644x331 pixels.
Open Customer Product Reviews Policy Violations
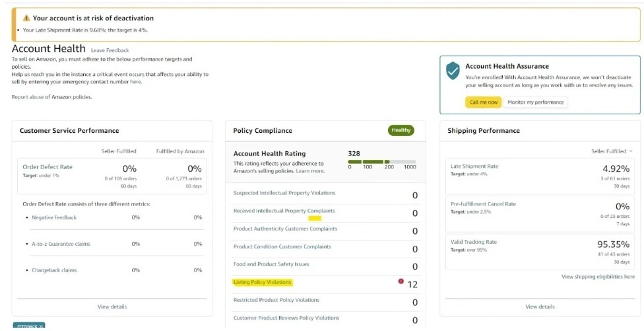click(x=286, y=318)
